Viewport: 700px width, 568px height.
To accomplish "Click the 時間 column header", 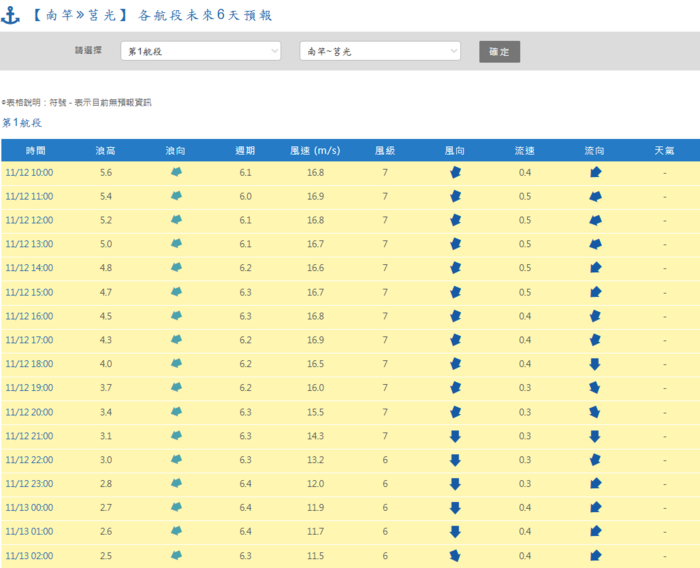I will tap(35, 150).
